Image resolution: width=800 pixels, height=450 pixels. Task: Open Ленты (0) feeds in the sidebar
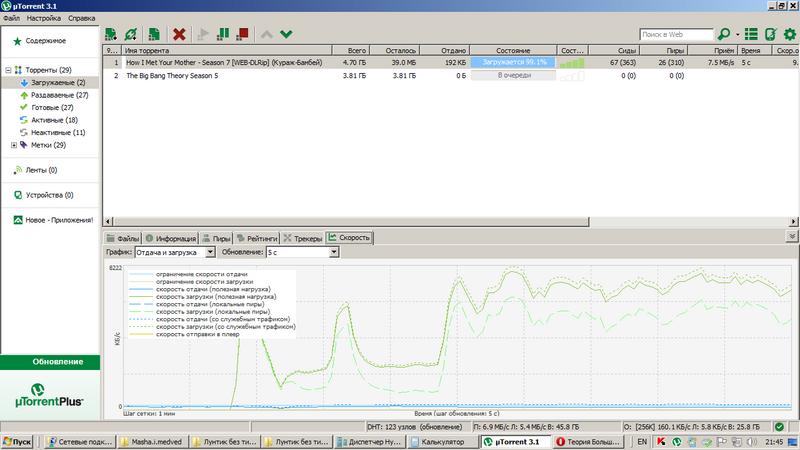point(41,170)
